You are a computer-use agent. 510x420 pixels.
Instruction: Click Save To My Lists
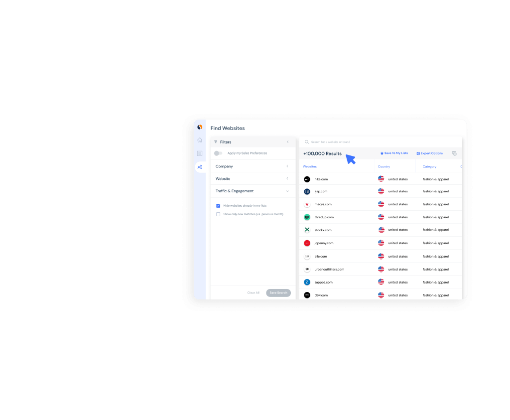(x=394, y=153)
